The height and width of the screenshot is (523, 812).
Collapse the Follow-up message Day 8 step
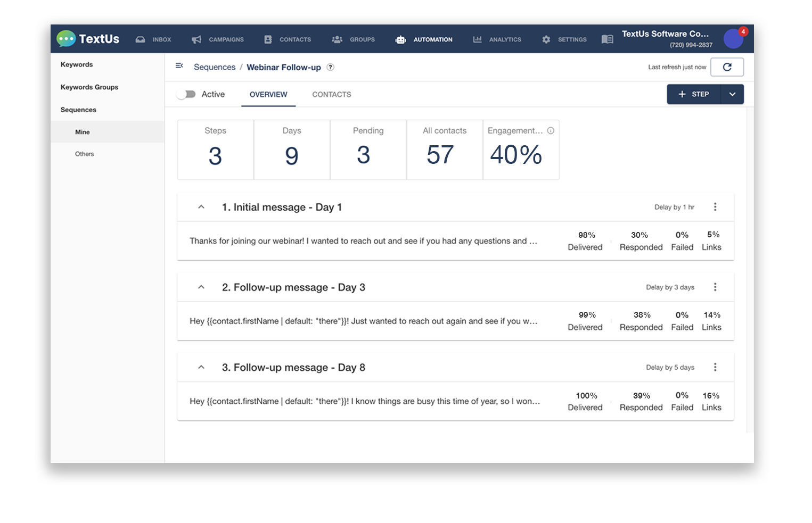(x=201, y=367)
